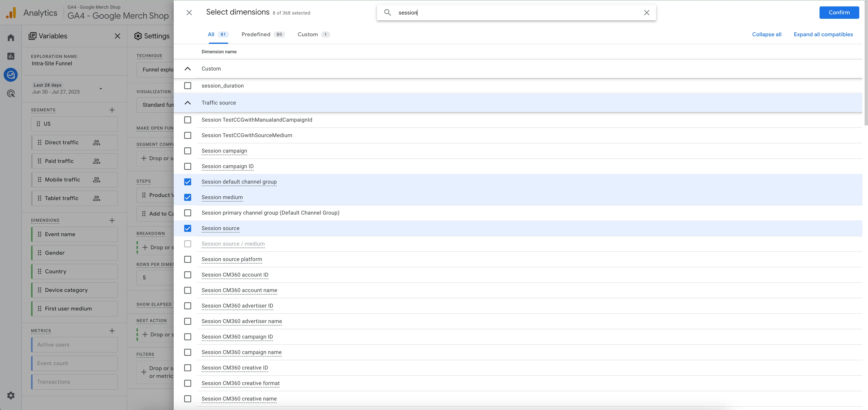Clear the search field text
Image resolution: width=868 pixels, height=410 pixels.
(x=646, y=13)
